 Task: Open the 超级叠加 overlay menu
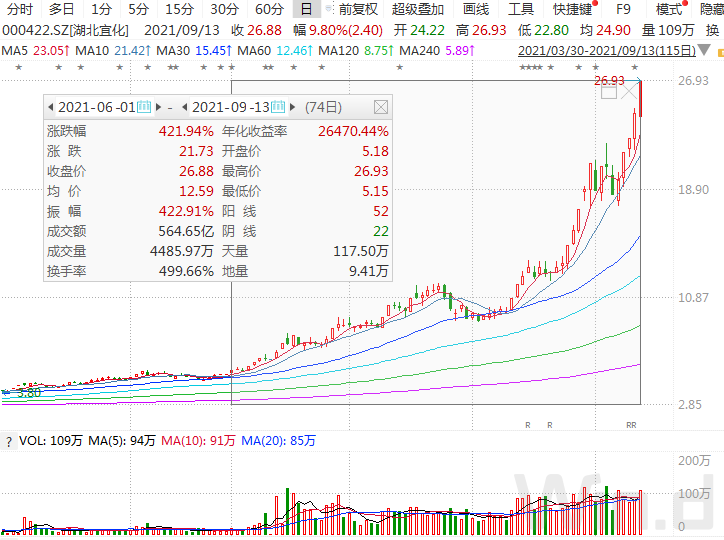click(x=418, y=9)
